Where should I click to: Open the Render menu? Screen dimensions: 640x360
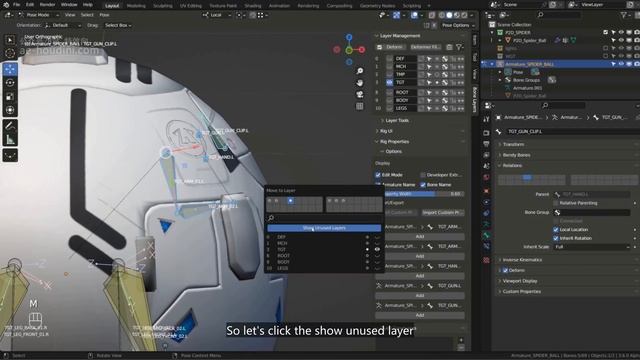coord(47,5)
